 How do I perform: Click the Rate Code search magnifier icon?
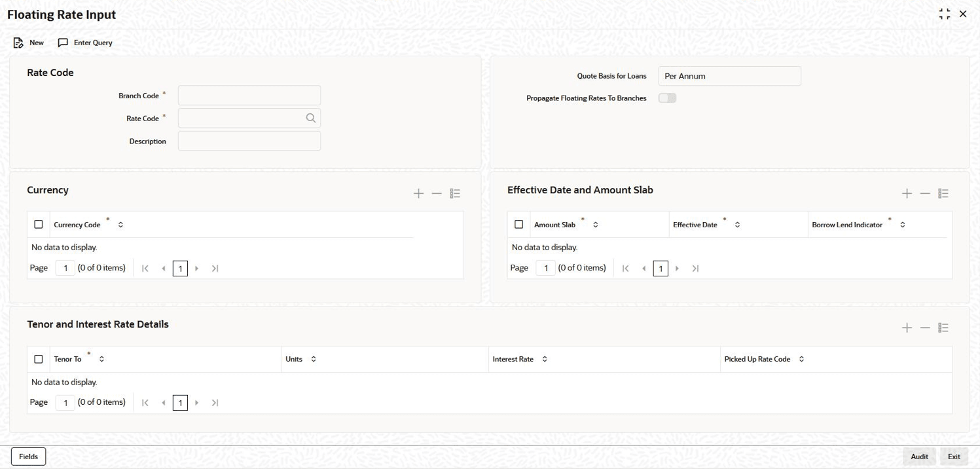point(310,118)
